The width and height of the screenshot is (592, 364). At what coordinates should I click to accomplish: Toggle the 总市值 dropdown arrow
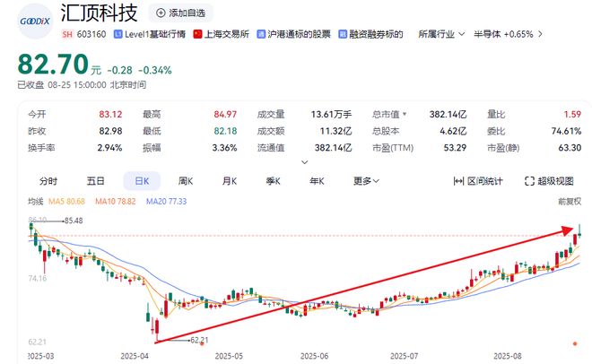(405, 114)
